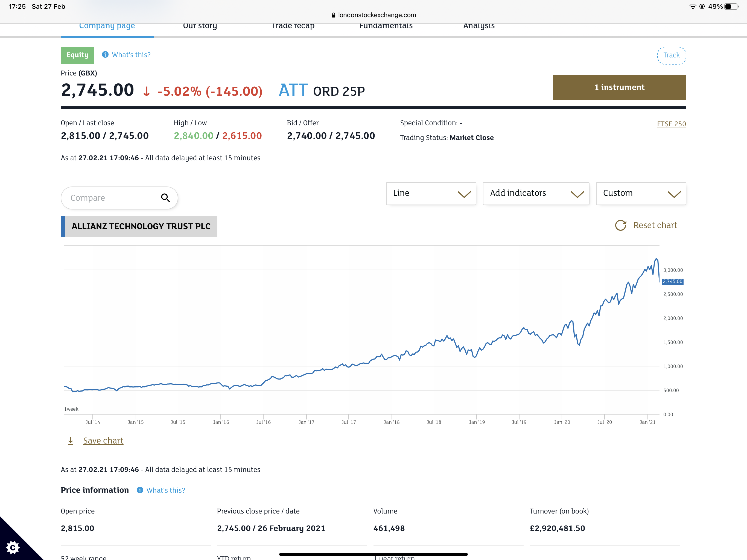Click the Save chart download icon
Image resolution: width=747 pixels, height=560 pixels.
[71, 441]
